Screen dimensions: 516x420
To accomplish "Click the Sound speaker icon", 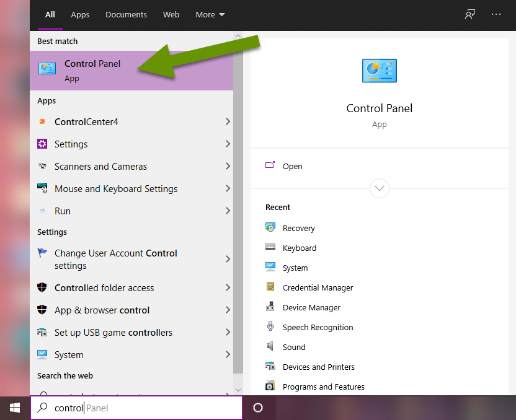I will (270, 346).
